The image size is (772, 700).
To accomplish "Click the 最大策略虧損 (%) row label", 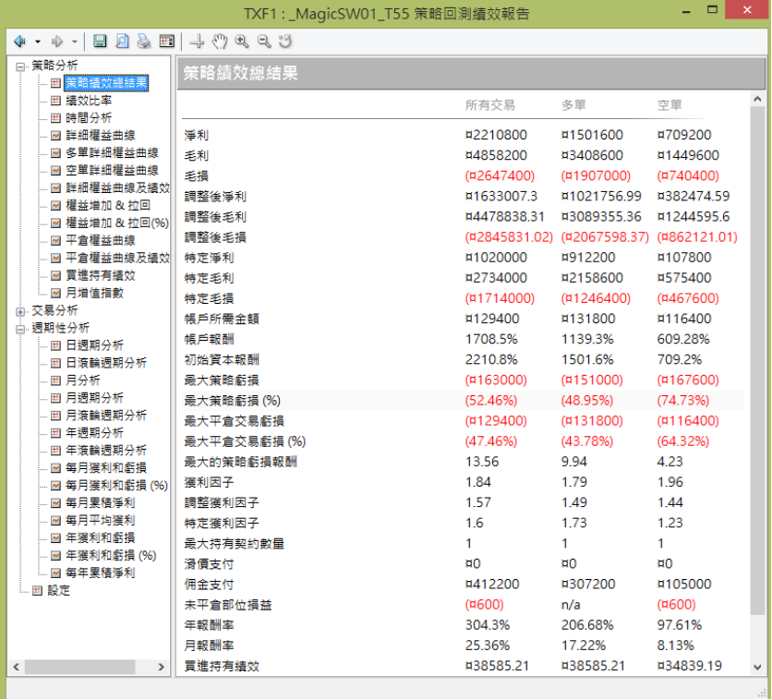I will (x=233, y=401).
